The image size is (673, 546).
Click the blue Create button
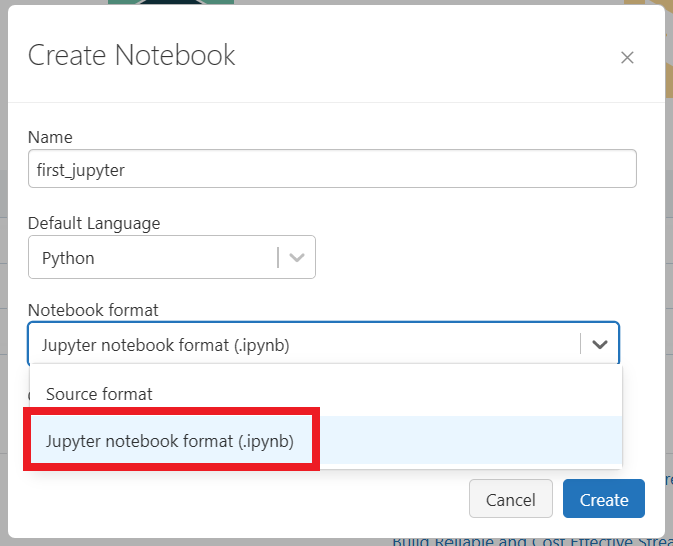(x=603, y=499)
